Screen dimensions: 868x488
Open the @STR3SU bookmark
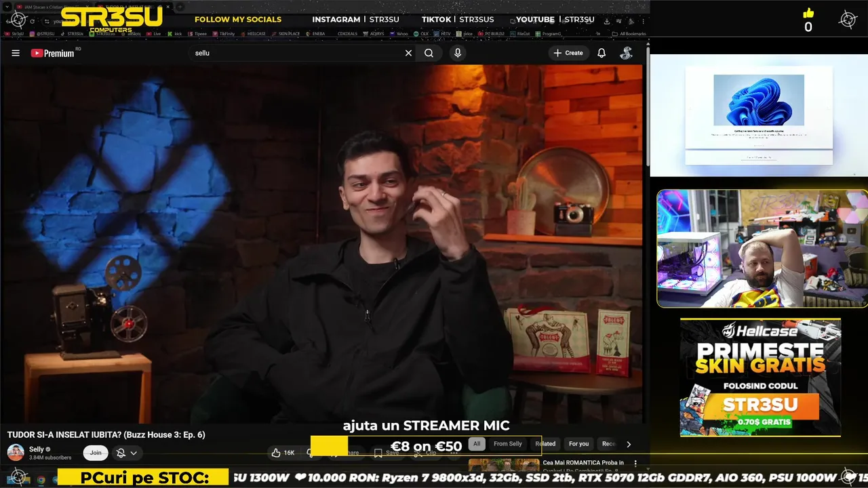point(42,33)
